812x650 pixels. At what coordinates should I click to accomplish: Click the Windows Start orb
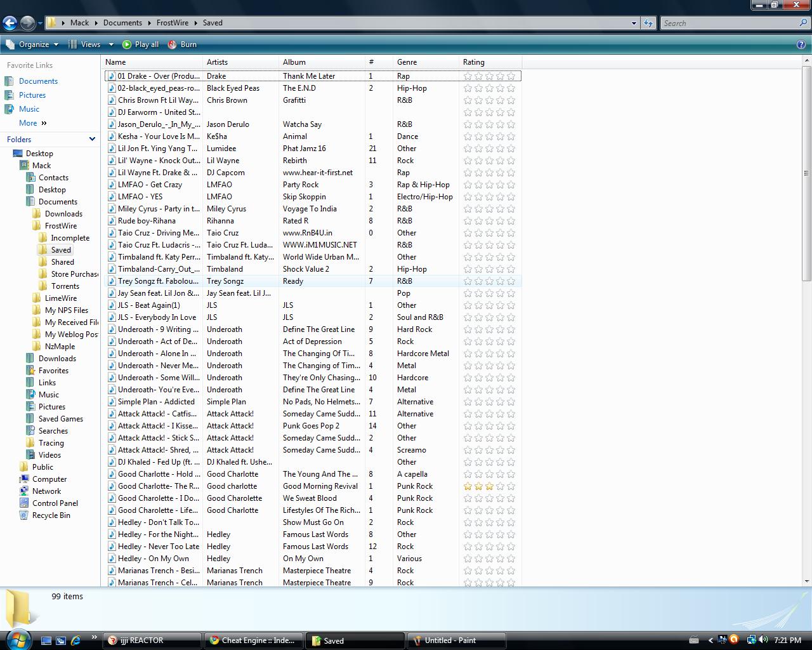click(17, 639)
